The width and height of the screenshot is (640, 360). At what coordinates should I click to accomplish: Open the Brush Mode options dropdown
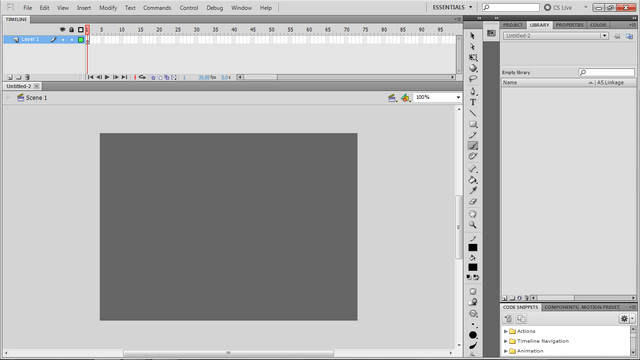tap(473, 313)
